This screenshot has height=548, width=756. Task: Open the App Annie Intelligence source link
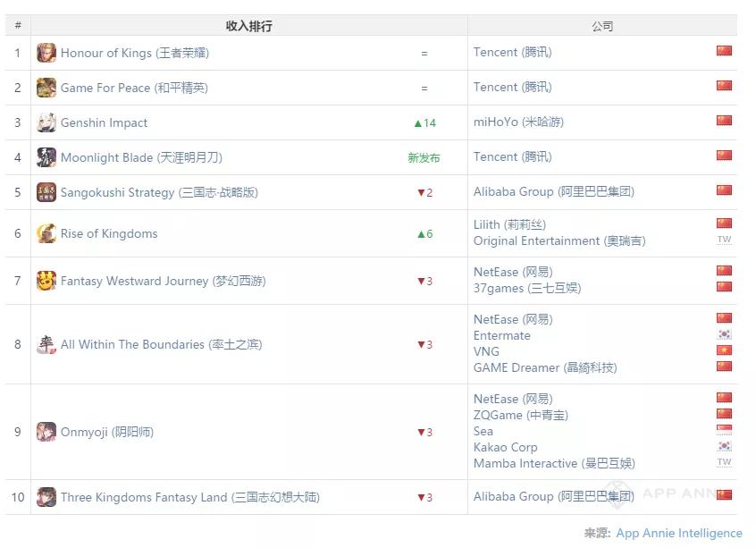(x=679, y=533)
